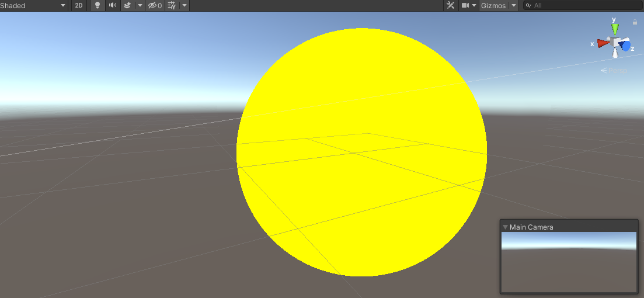Toggle hidden objects visibility (crossed eye icon)
Viewport: 644px width, 298px height.
click(154, 5)
